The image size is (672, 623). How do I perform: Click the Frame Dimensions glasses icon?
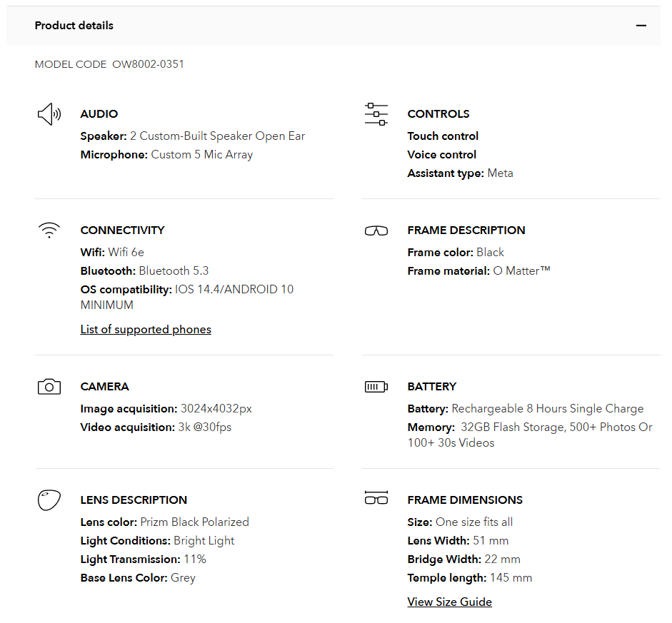tap(376, 498)
